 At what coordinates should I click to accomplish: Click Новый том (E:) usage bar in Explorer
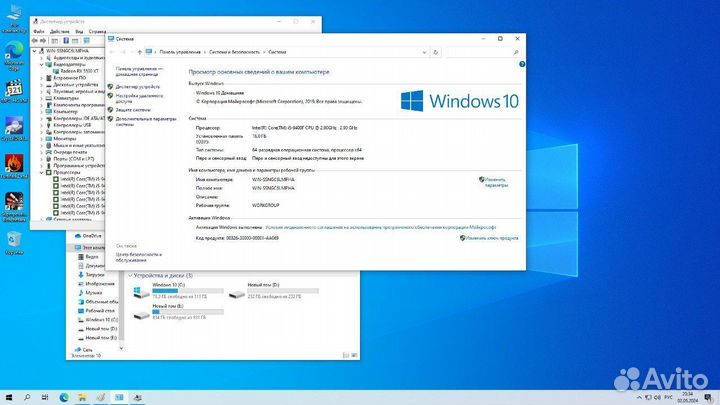tap(188, 312)
